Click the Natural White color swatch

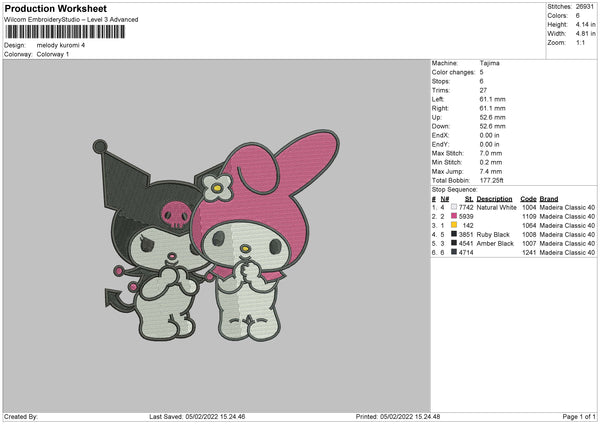click(x=454, y=207)
